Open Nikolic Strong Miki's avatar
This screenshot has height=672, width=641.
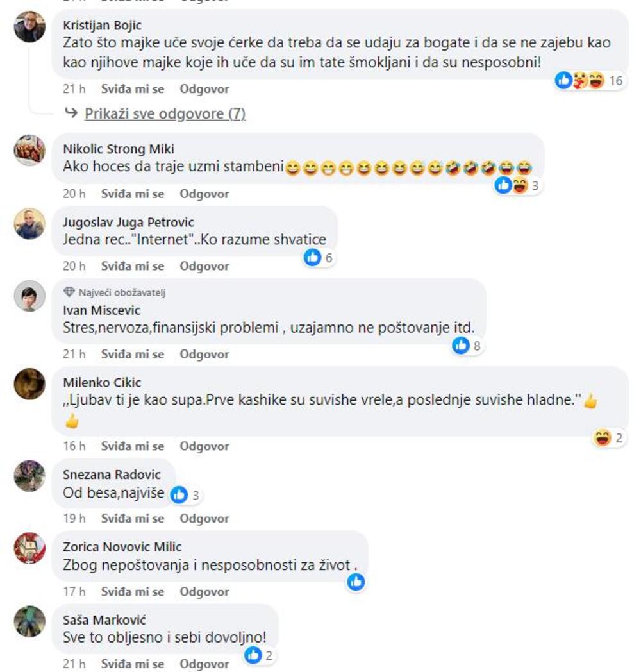29,150
